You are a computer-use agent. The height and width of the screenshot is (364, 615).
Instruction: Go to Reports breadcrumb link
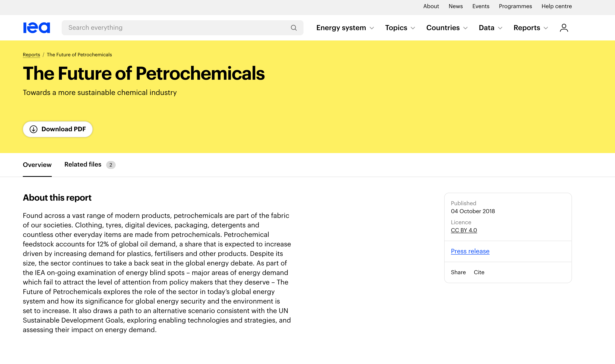click(31, 55)
